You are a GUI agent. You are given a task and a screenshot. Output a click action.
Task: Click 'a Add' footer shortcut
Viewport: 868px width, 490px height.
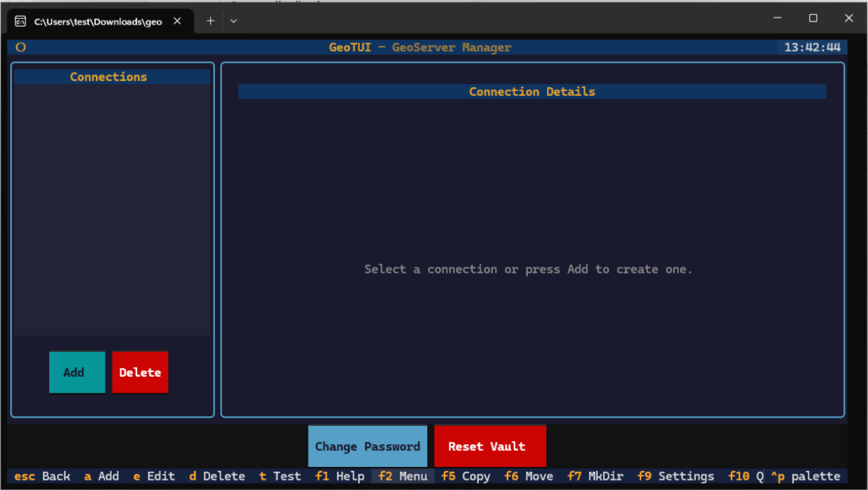point(101,477)
